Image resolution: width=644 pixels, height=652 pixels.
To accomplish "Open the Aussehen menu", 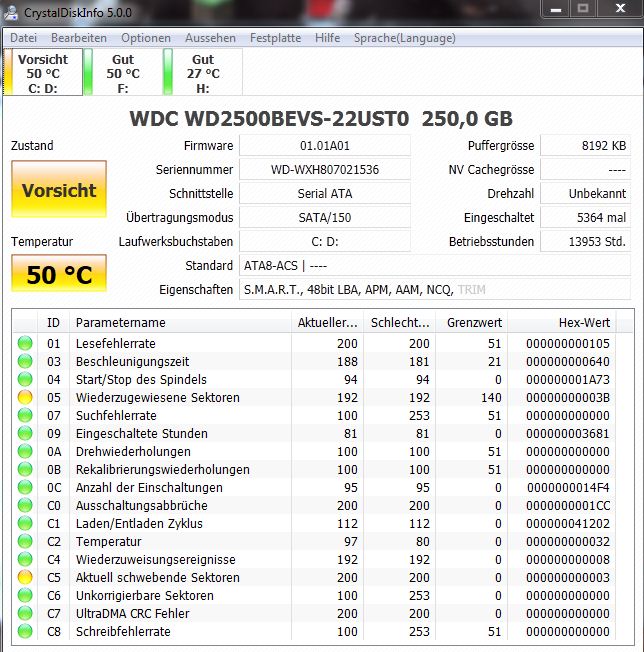I will point(210,38).
